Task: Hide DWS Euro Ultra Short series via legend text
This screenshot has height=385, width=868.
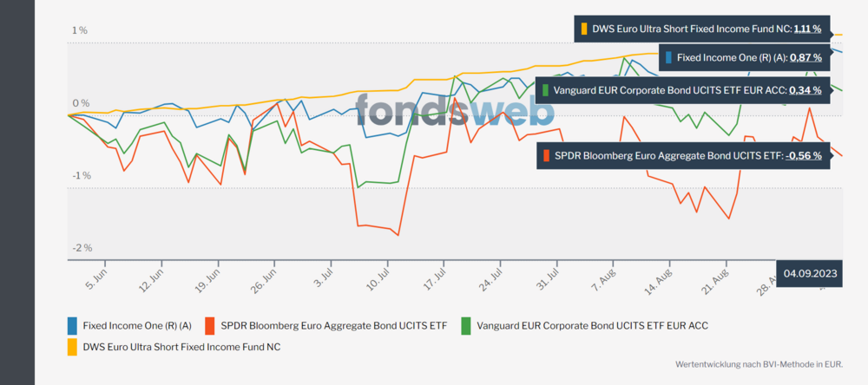Action: click(181, 347)
